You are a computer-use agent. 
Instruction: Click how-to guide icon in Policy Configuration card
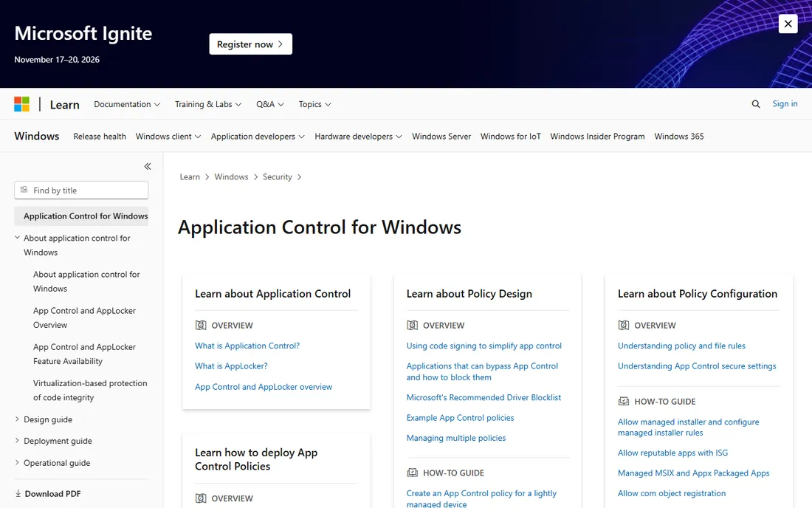click(624, 401)
